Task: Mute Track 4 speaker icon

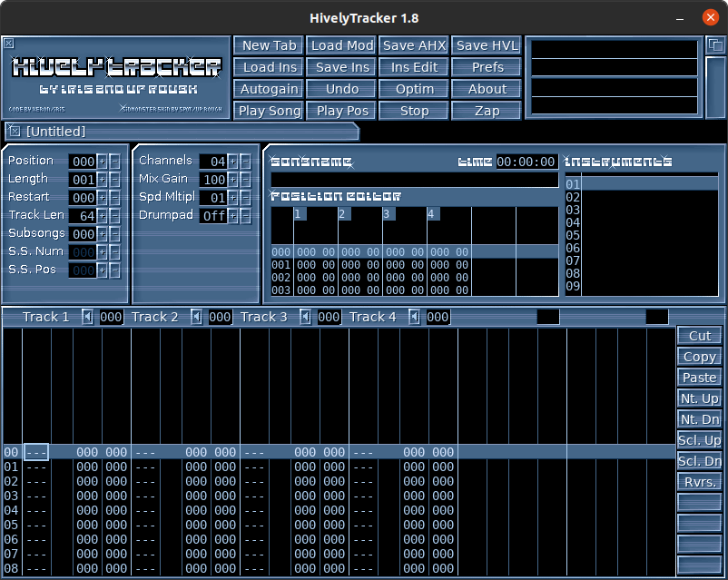Action: (x=414, y=317)
